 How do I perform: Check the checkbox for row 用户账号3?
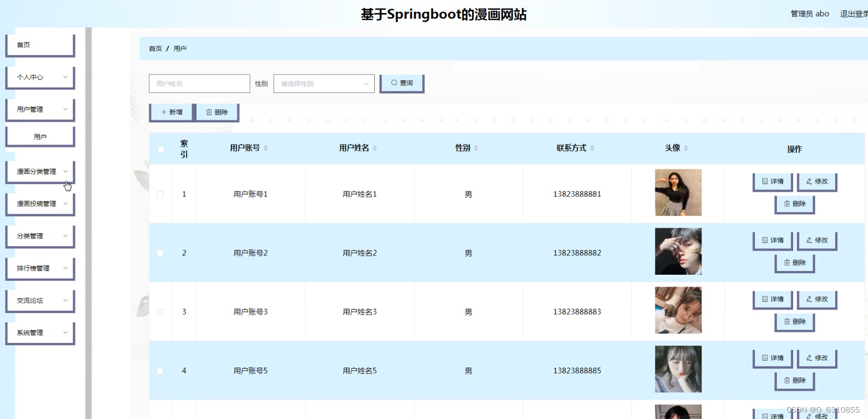click(160, 312)
